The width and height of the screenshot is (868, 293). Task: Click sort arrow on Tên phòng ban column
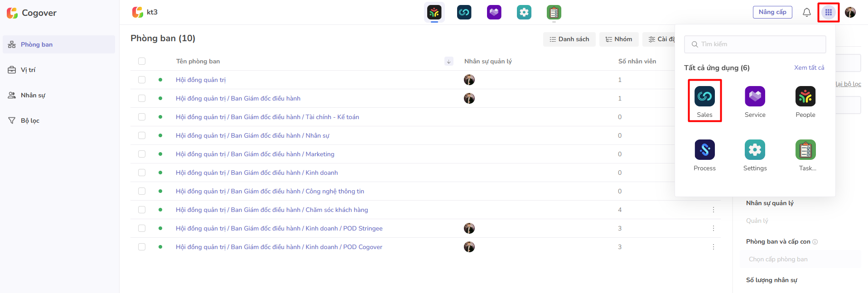click(448, 61)
